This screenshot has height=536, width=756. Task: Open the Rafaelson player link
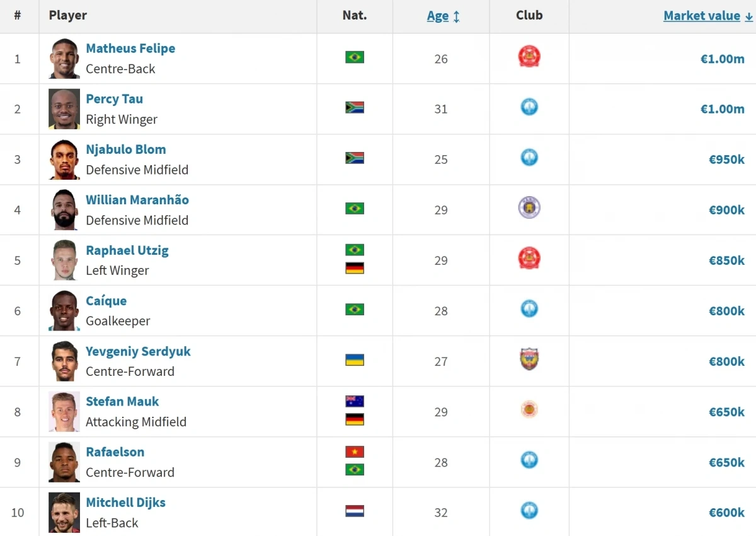[x=115, y=452]
